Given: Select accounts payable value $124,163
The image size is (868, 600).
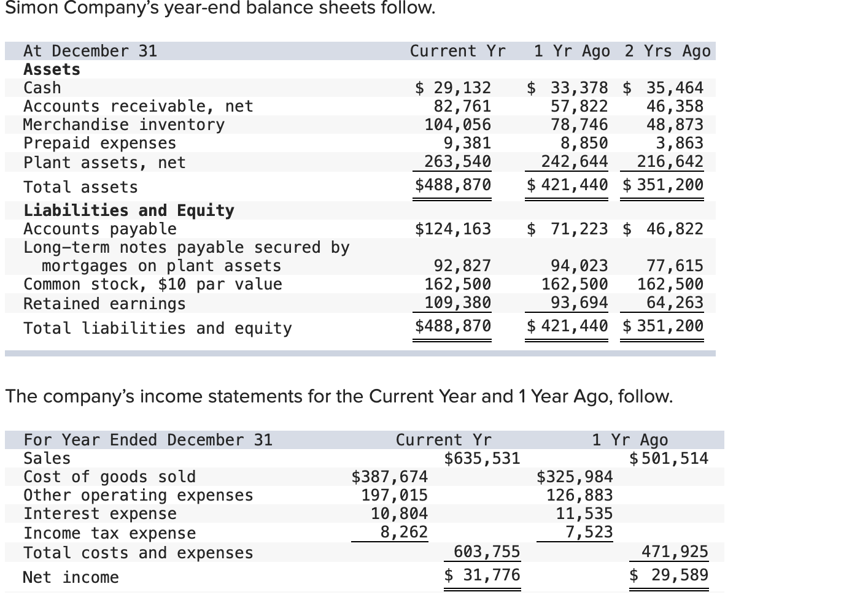Looking at the screenshot, I should click(453, 229).
